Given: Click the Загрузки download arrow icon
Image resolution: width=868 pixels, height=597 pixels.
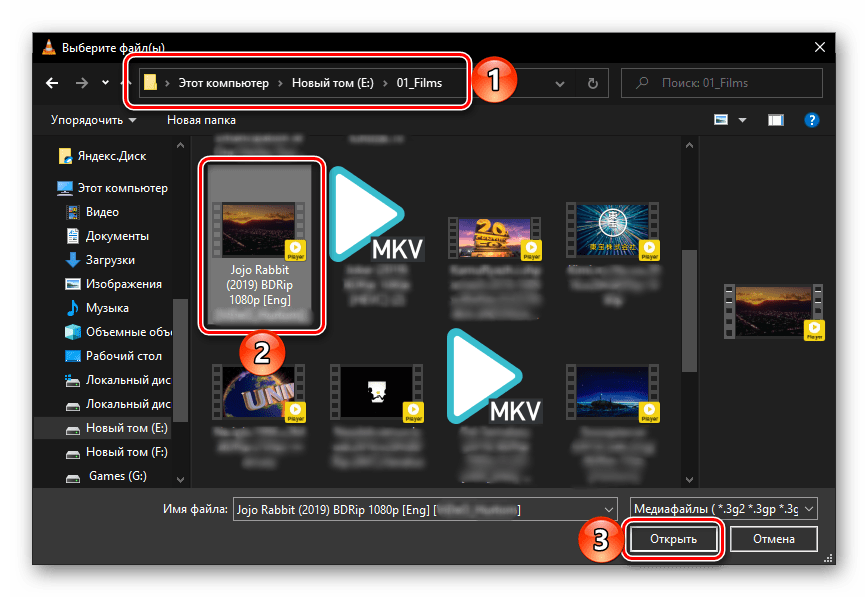Looking at the screenshot, I should (x=73, y=260).
